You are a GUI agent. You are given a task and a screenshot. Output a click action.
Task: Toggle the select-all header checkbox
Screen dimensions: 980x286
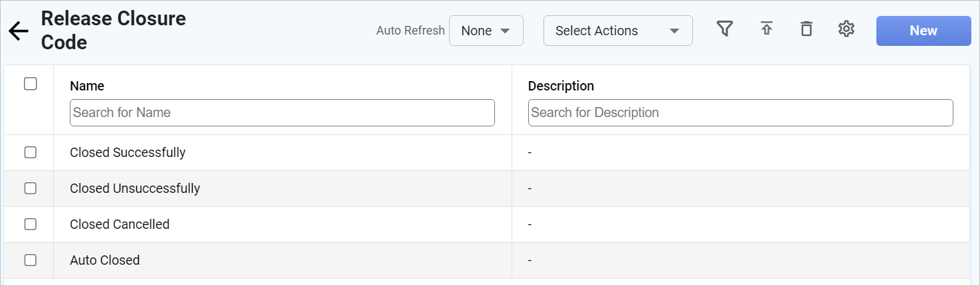(x=30, y=84)
